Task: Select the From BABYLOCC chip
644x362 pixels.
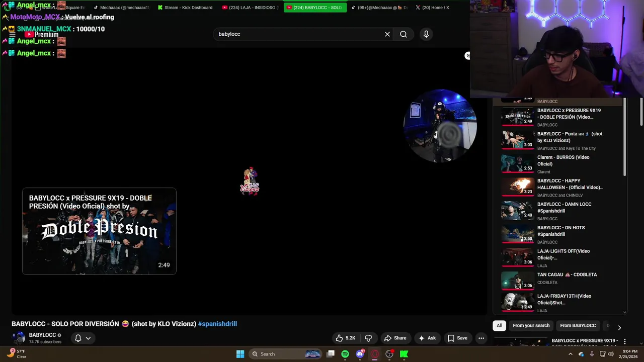Action: point(578,326)
